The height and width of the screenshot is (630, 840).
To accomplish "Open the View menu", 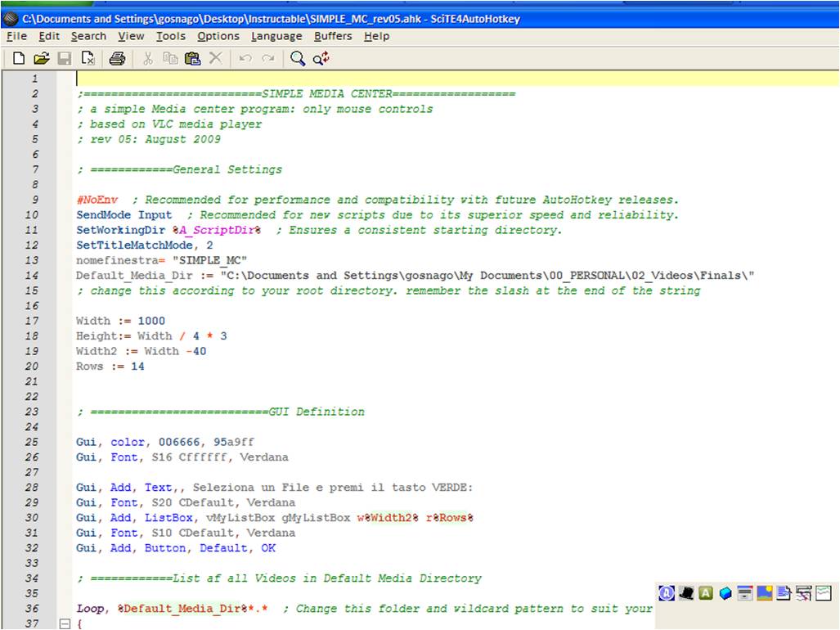I will [131, 36].
